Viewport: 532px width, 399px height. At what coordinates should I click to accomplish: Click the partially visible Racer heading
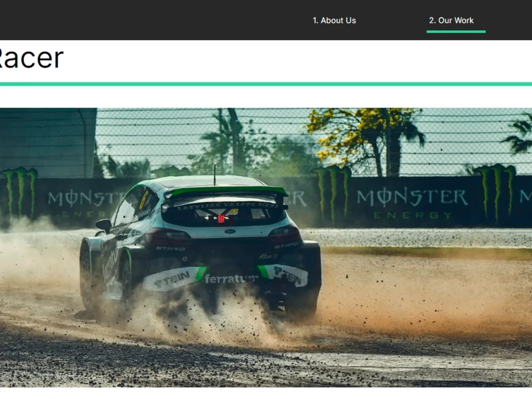tap(31, 57)
